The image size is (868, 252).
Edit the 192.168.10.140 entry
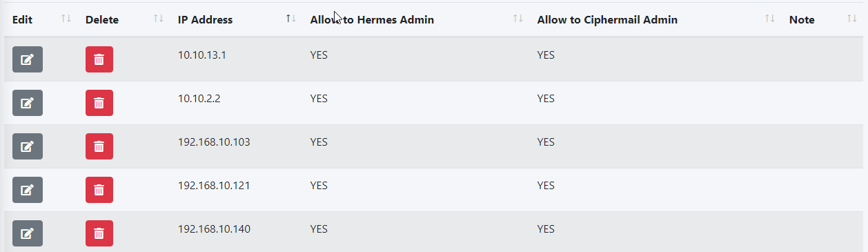(x=28, y=233)
